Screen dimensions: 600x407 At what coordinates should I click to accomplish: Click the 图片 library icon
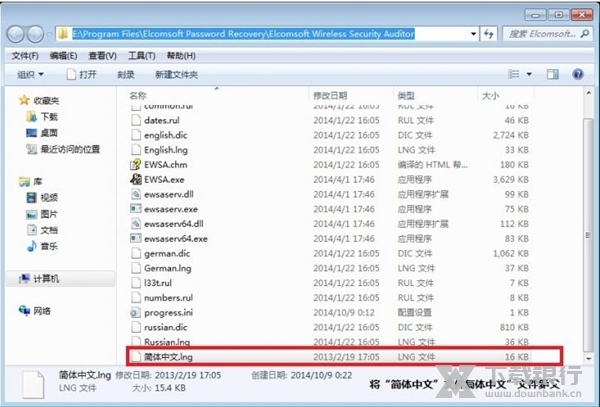click(31, 214)
